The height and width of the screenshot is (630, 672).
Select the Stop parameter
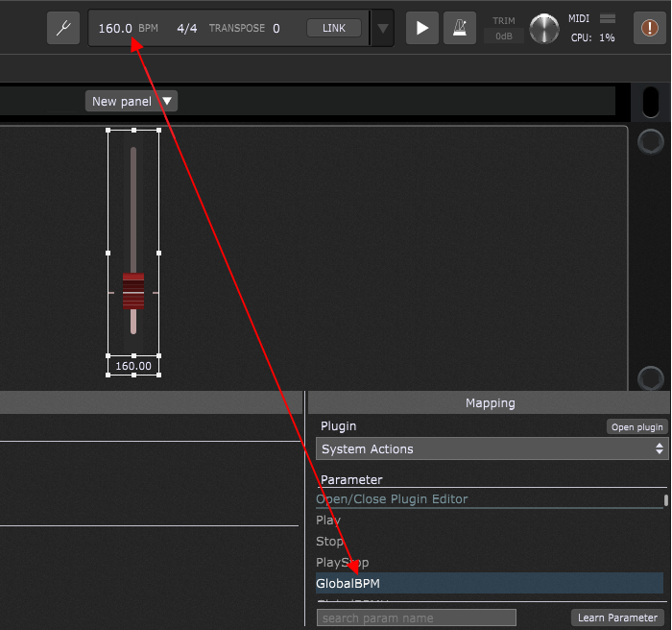489,541
